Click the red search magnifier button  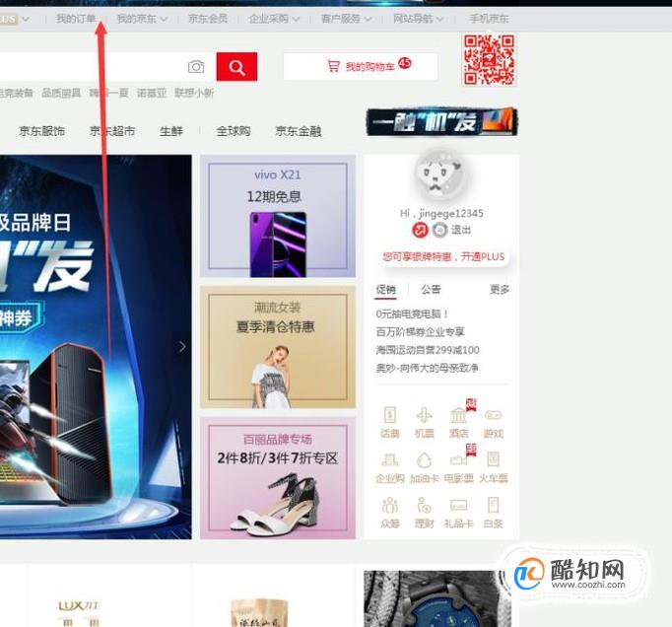[236, 66]
